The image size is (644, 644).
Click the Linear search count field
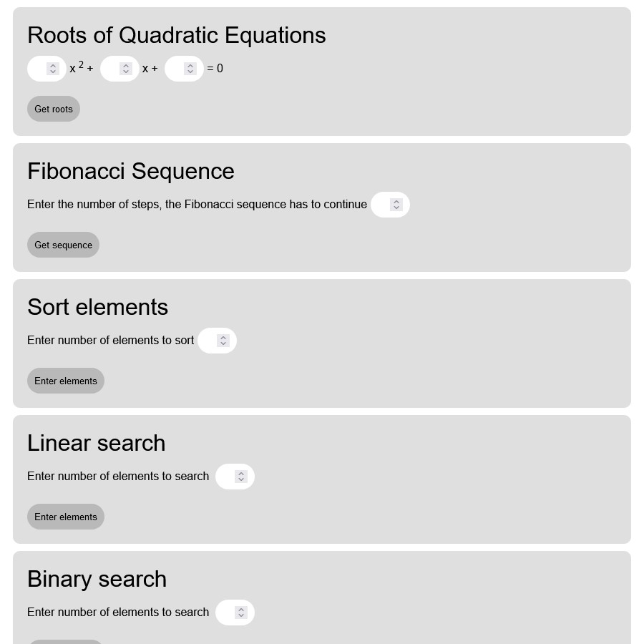point(227,477)
